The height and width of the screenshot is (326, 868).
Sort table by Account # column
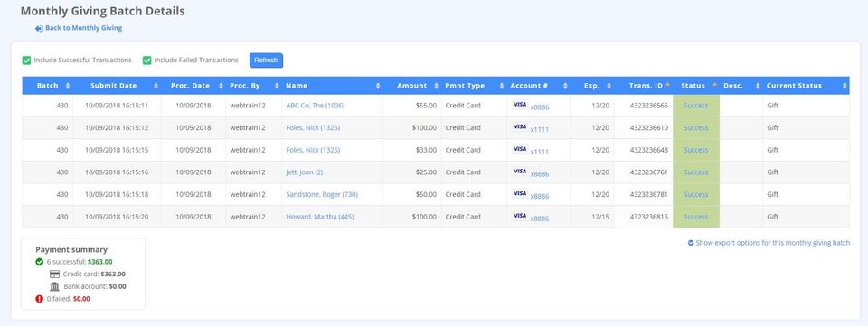click(x=538, y=86)
